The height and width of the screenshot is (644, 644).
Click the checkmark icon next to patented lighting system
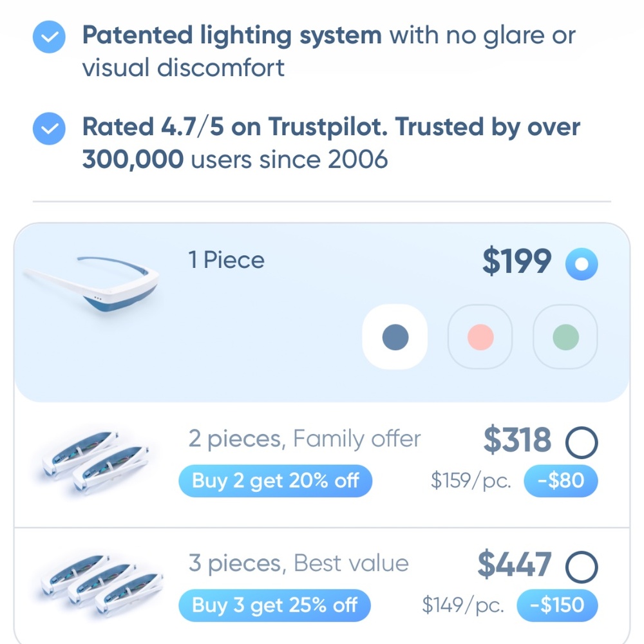(48, 37)
